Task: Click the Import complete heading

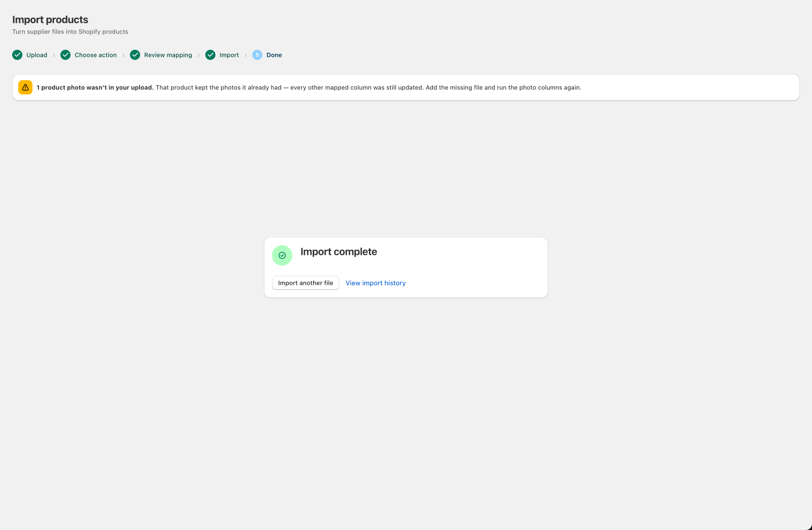Action: (339, 252)
